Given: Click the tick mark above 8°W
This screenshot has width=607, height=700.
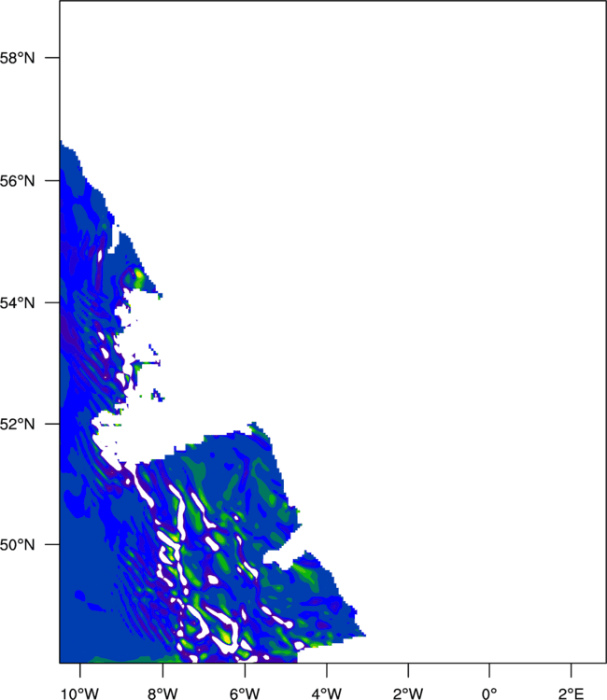Looking at the screenshot, I should pyautogui.click(x=162, y=670).
